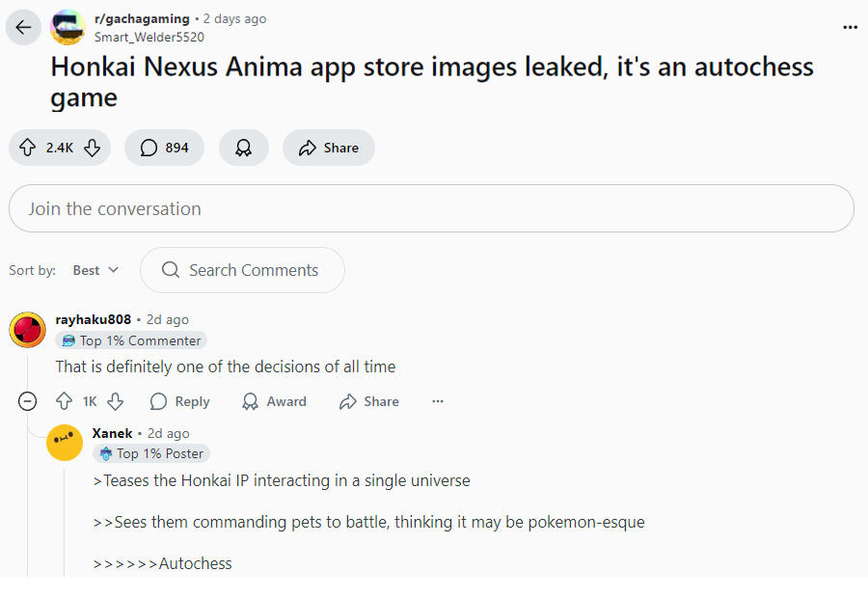Open the r/gachagaming subreddit link

pyautogui.click(x=142, y=19)
